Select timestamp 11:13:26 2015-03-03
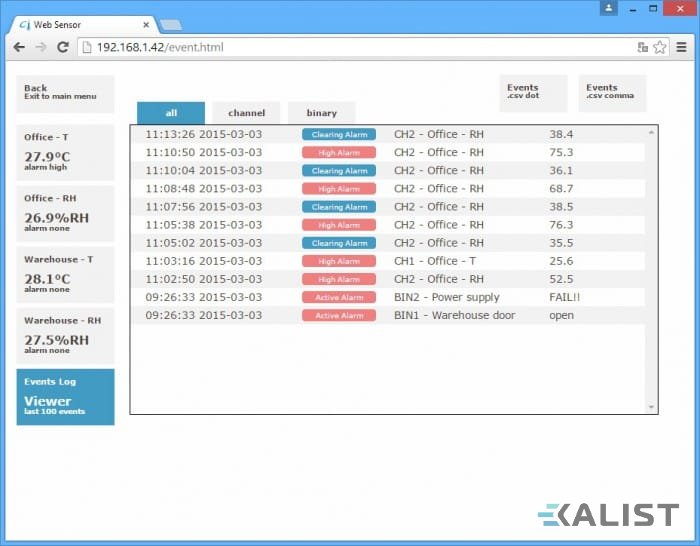This screenshot has height=546, width=700. [204, 134]
